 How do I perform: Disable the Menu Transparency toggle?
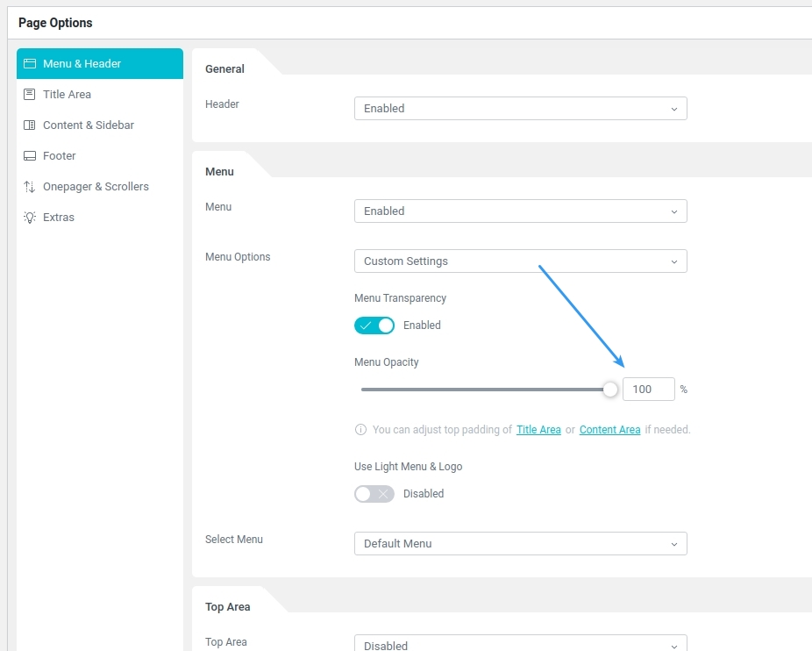pyautogui.click(x=374, y=325)
